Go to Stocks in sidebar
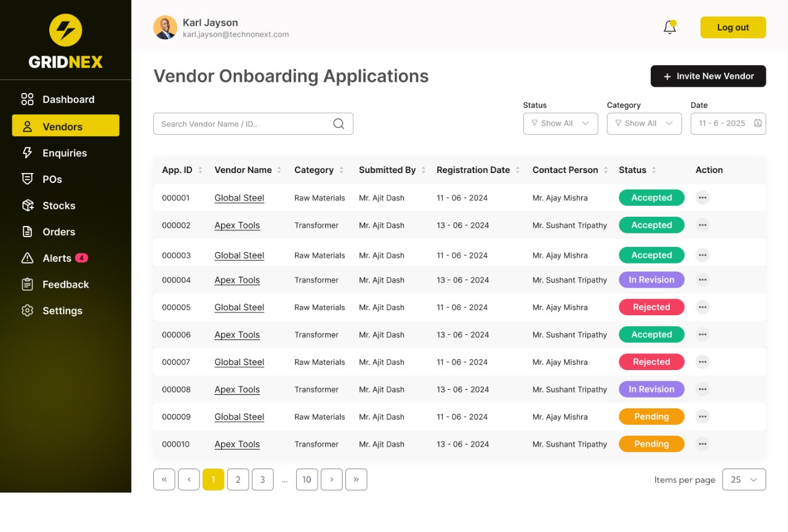The height and width of the screenshot is (532, 788). [x=58, y=206]
